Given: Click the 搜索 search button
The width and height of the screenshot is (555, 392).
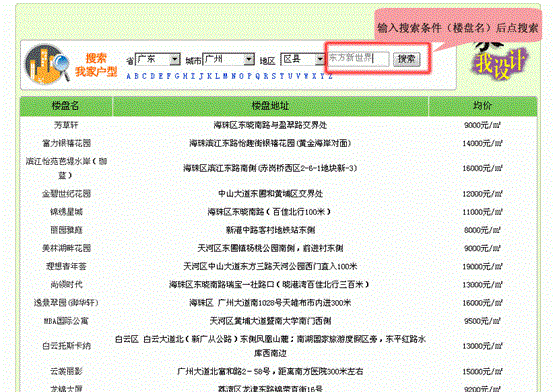Looking at the screenshot, I should (x=407, y=59).
